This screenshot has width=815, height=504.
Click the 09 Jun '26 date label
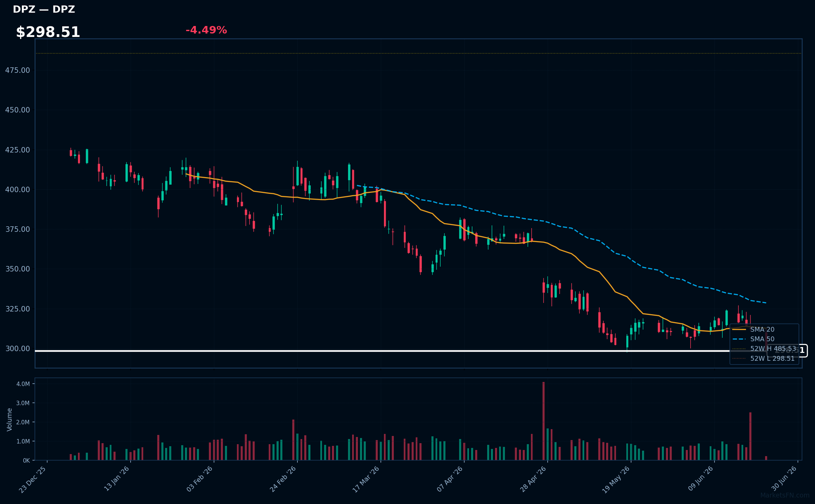click(x=700, y=478)
